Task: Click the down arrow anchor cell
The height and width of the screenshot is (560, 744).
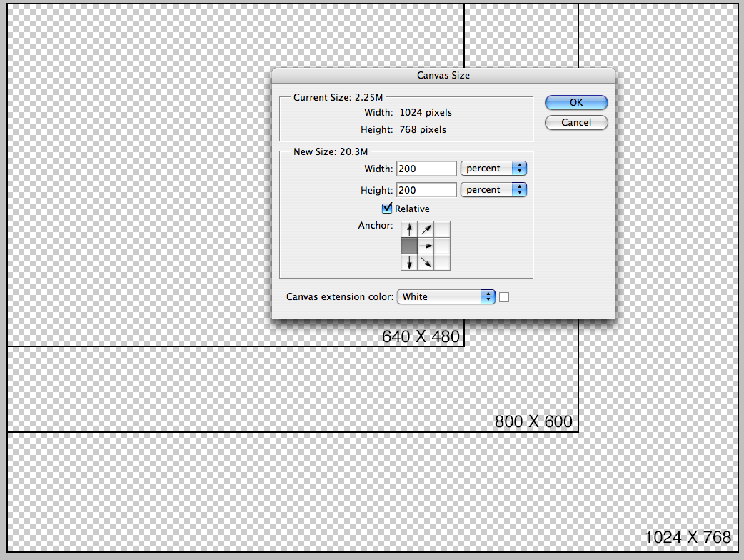Action: (409, 262)
